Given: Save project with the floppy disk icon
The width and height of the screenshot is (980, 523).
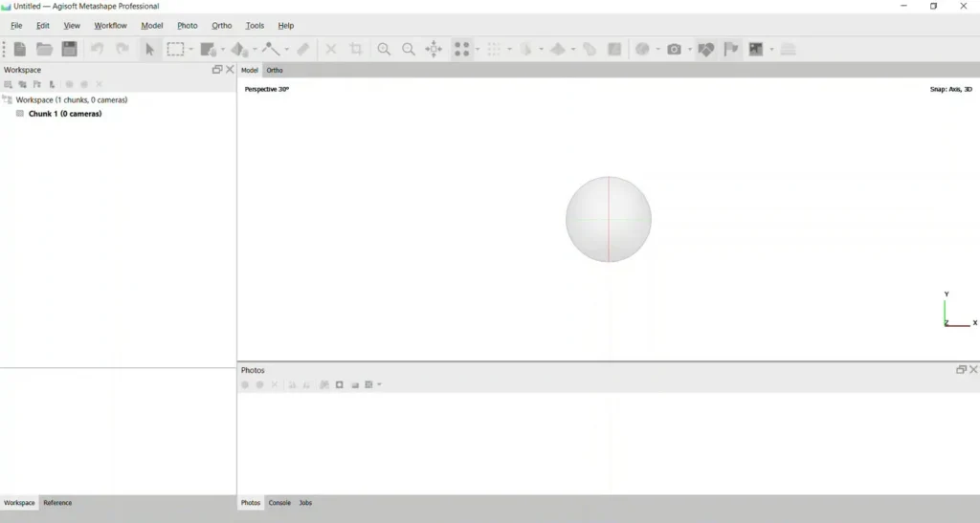Looking at the screenshot, I should pos(69,49).
